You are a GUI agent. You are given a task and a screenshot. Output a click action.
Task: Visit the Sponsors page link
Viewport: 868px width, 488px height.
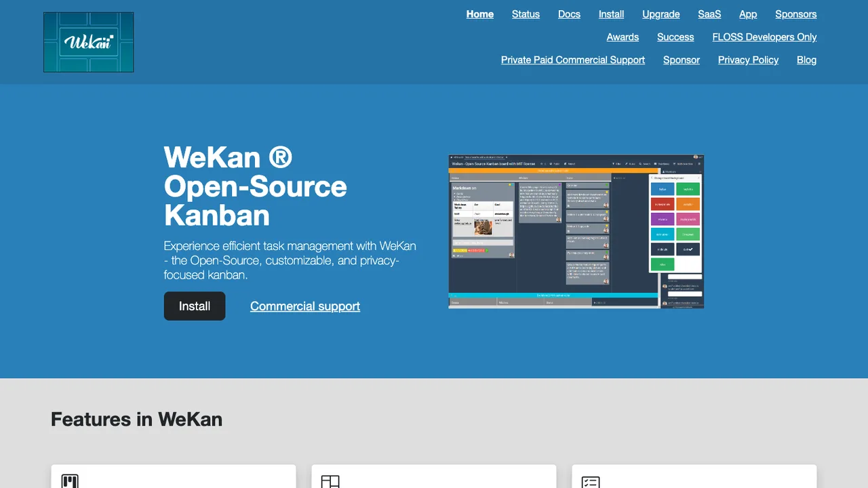click(796, 14)
